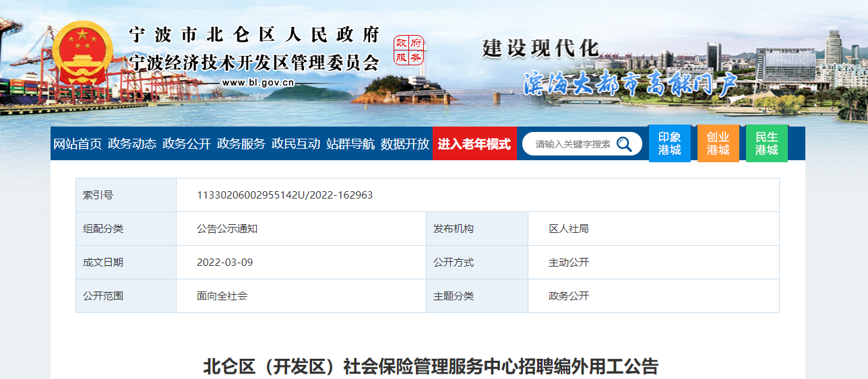
Task: Select 政民互动 navigation item
Action: [x=296, y=144]
